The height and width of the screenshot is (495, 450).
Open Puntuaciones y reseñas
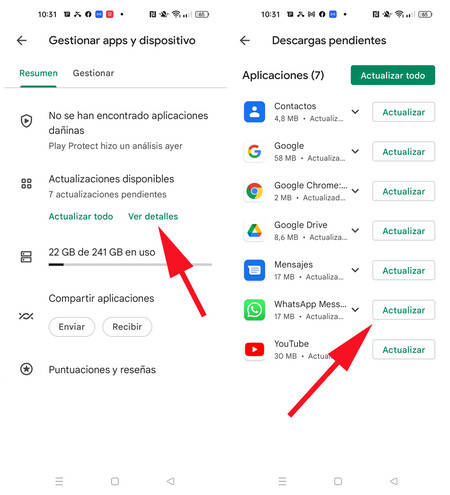102,370
